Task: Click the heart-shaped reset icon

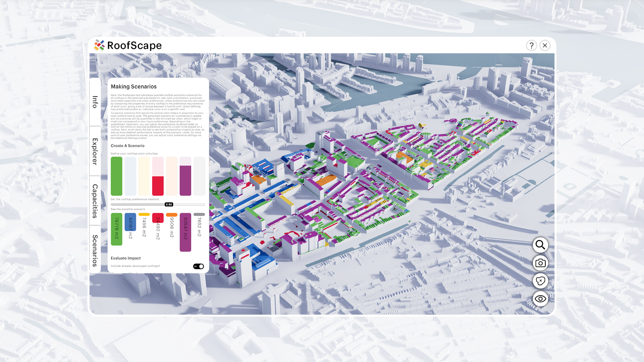Action: 540,281
